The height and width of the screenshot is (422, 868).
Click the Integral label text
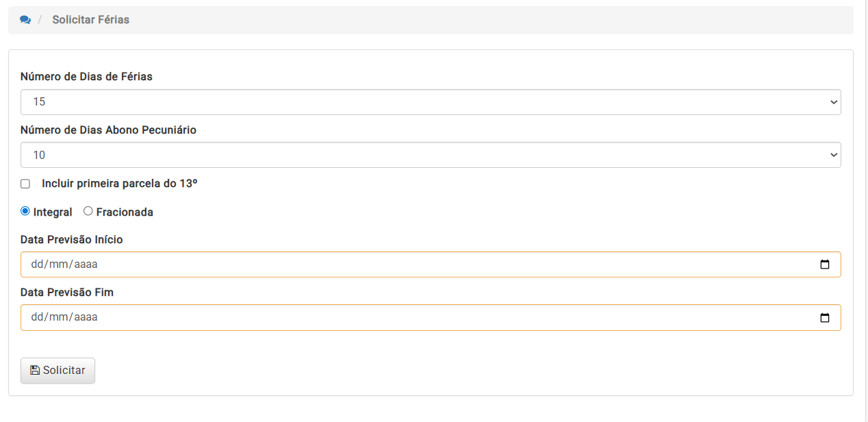pyautogui.click(x=53, y=212)
